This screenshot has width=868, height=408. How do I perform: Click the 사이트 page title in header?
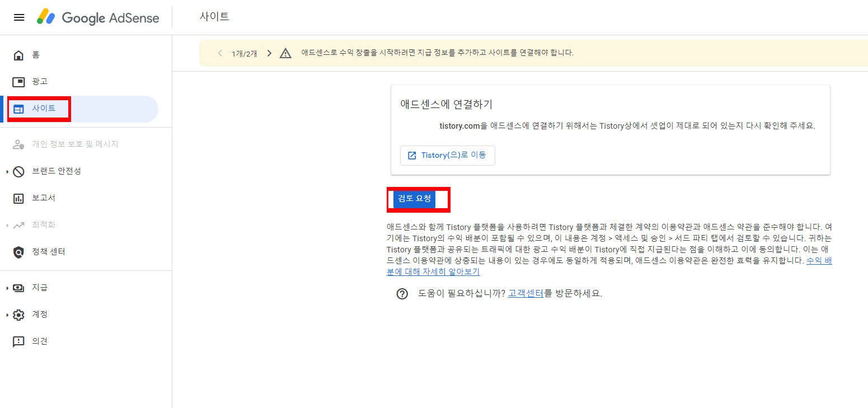214,17
